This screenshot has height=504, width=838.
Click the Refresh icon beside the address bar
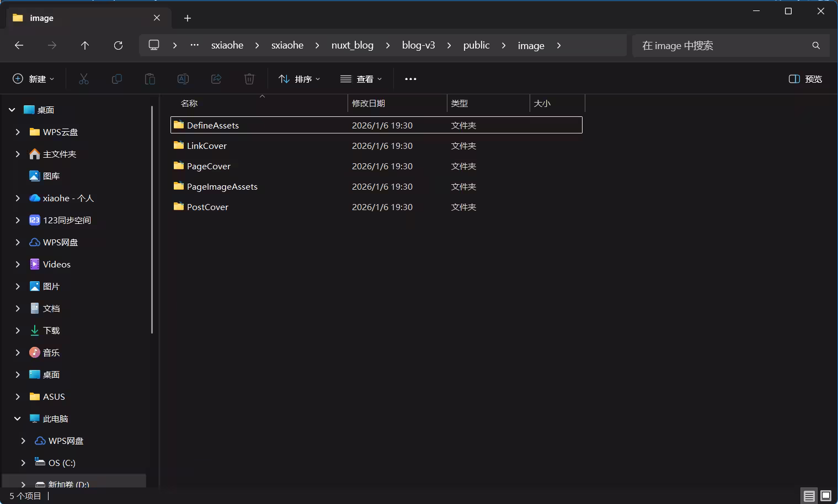[118, 45]
